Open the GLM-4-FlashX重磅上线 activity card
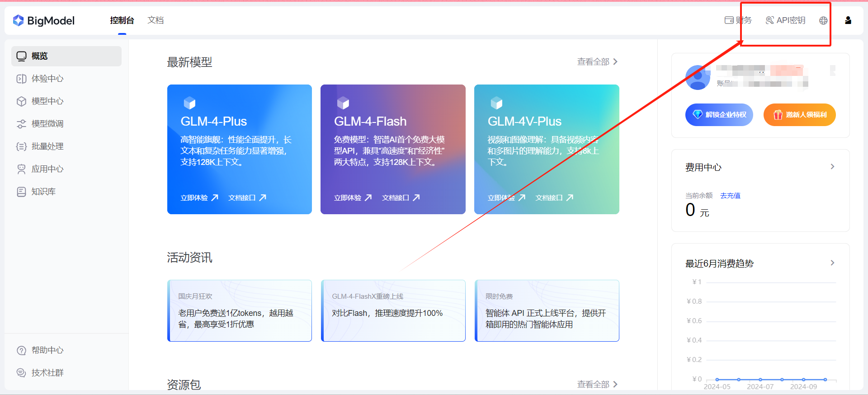Screen dimensions: 868x395 393,310
